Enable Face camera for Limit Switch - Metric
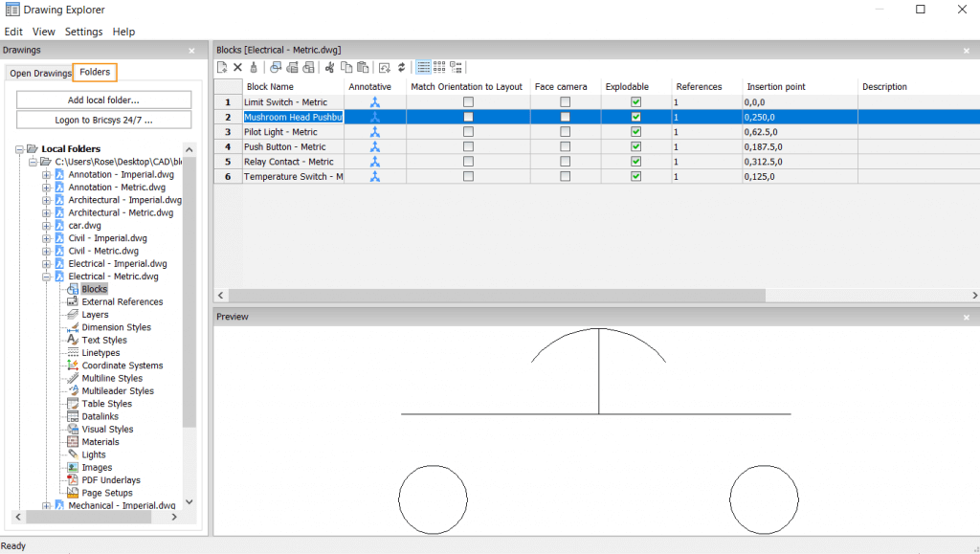Image resolution: width=980 pixels, height=554 pixels. point(564,102)
